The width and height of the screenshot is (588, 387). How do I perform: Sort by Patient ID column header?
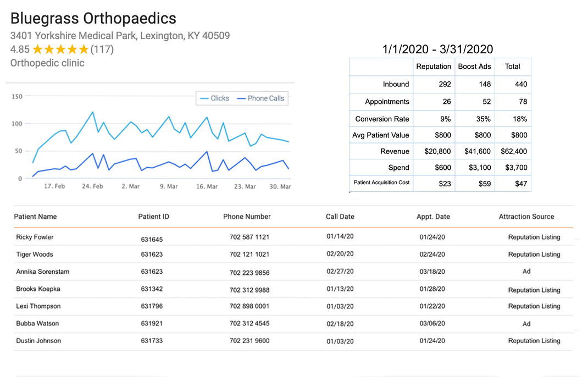point(153,217)
